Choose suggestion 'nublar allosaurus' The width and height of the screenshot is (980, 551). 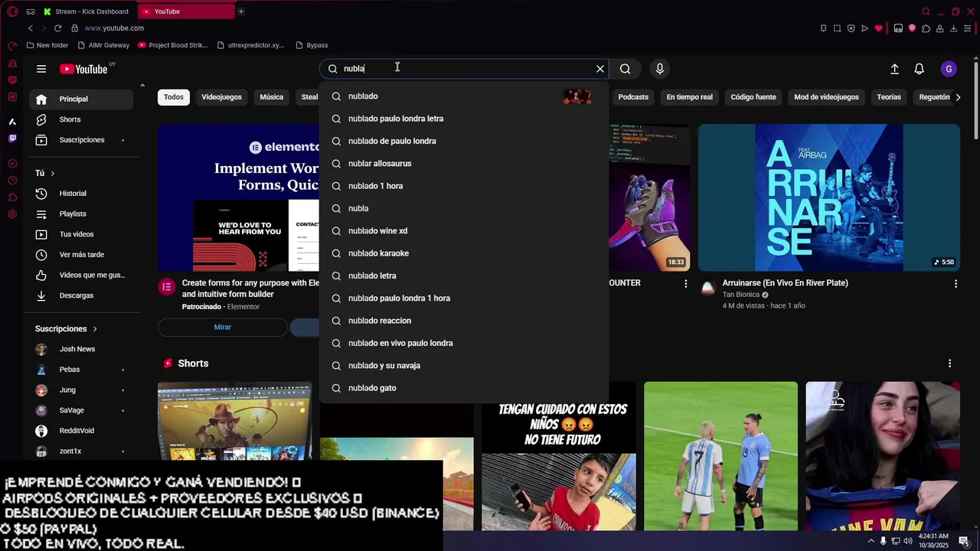click(x=463, y=164)
